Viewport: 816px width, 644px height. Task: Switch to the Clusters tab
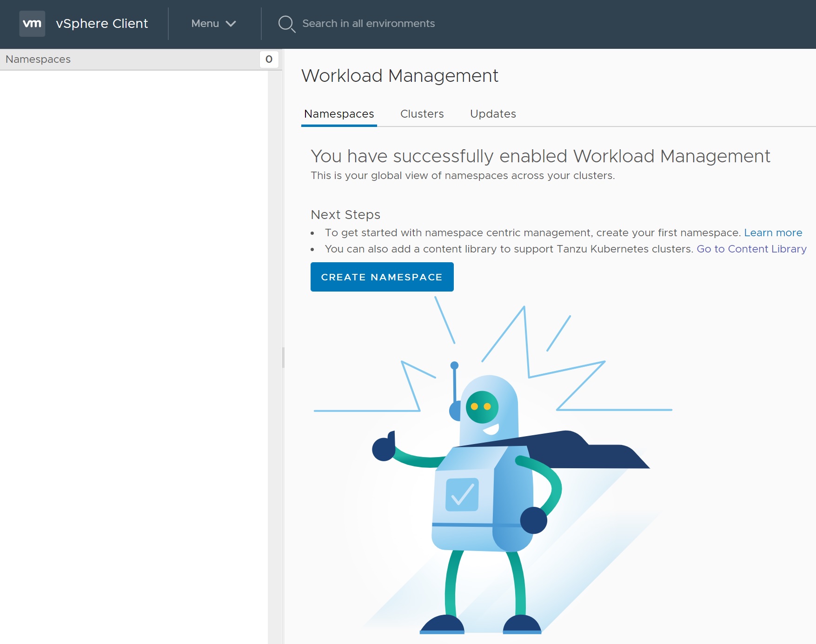(x=422, y=114)
